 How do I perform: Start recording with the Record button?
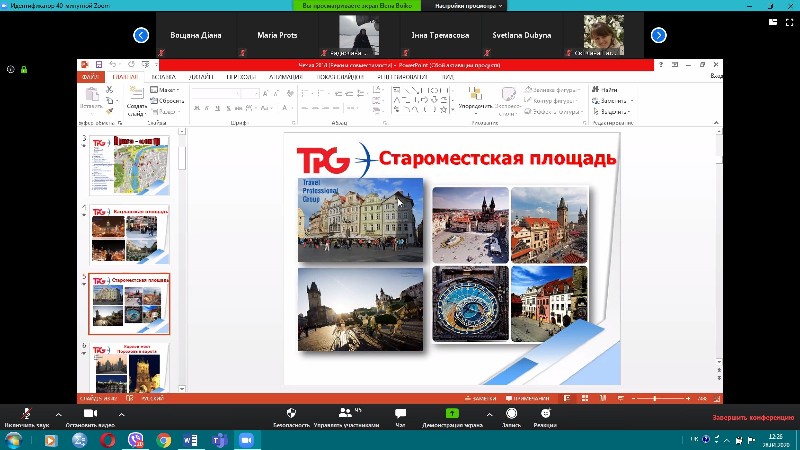tap(511, 413)
